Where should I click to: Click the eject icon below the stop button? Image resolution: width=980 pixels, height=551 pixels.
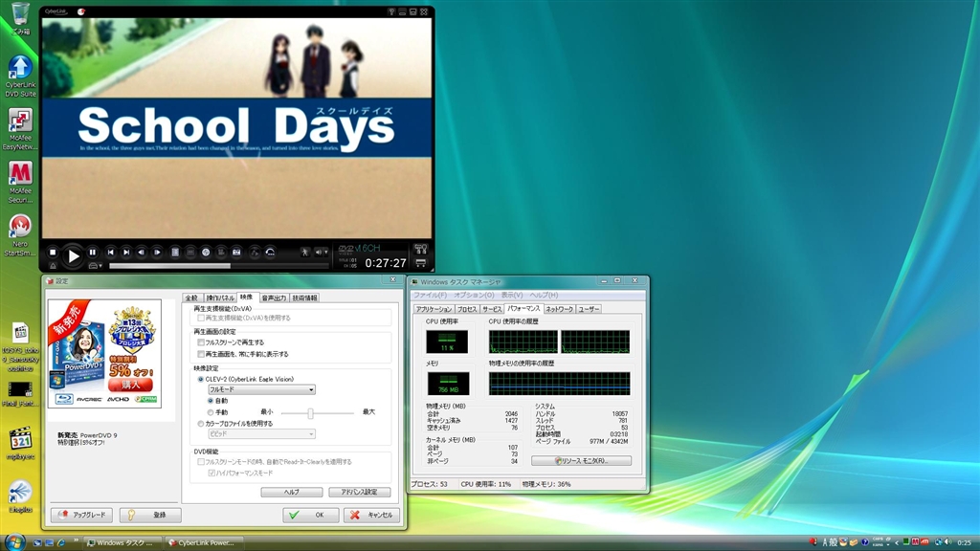point(54,266)
